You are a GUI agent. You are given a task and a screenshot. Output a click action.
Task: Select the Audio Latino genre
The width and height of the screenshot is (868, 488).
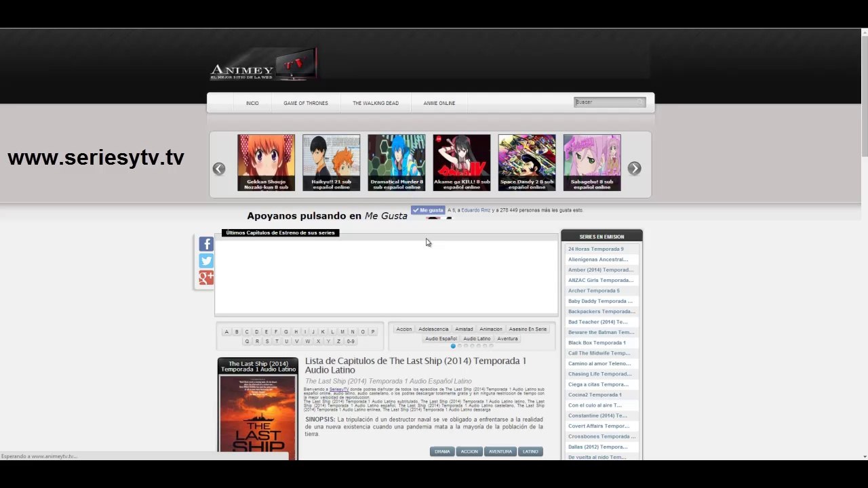[477, 339]
